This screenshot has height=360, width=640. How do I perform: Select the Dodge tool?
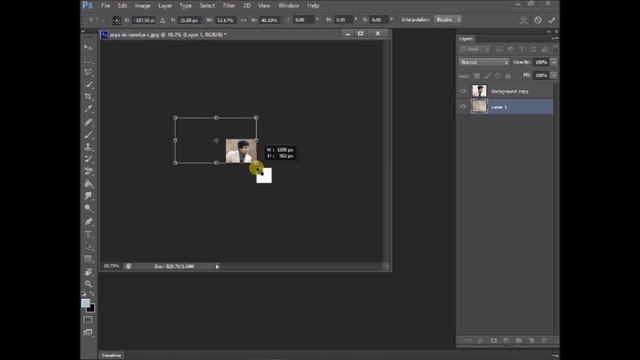(88, 208)
